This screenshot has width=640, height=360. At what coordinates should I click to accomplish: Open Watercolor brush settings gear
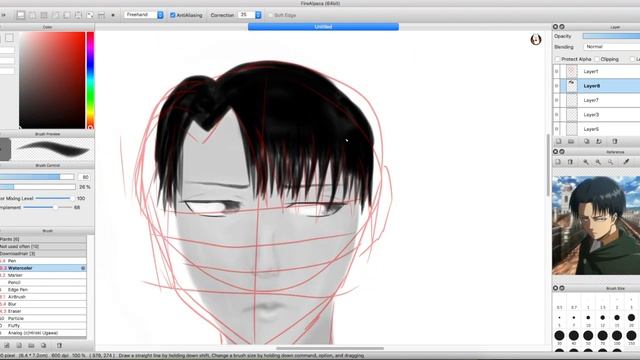coord(83,268)
